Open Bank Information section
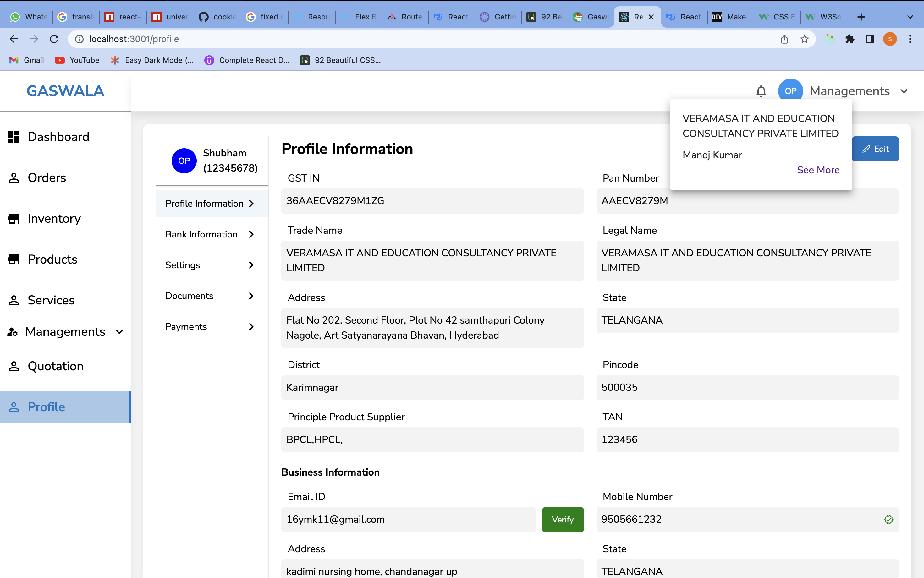 (210, 234)
